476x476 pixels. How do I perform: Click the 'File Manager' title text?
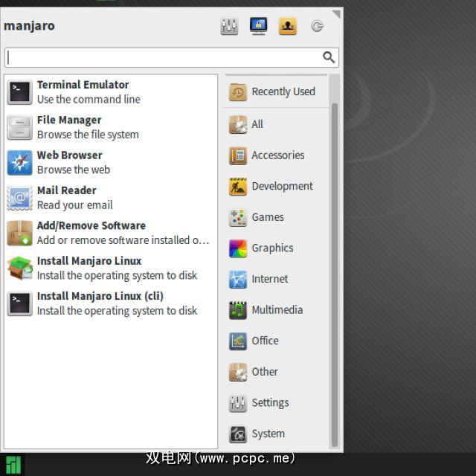click(69, 120)
